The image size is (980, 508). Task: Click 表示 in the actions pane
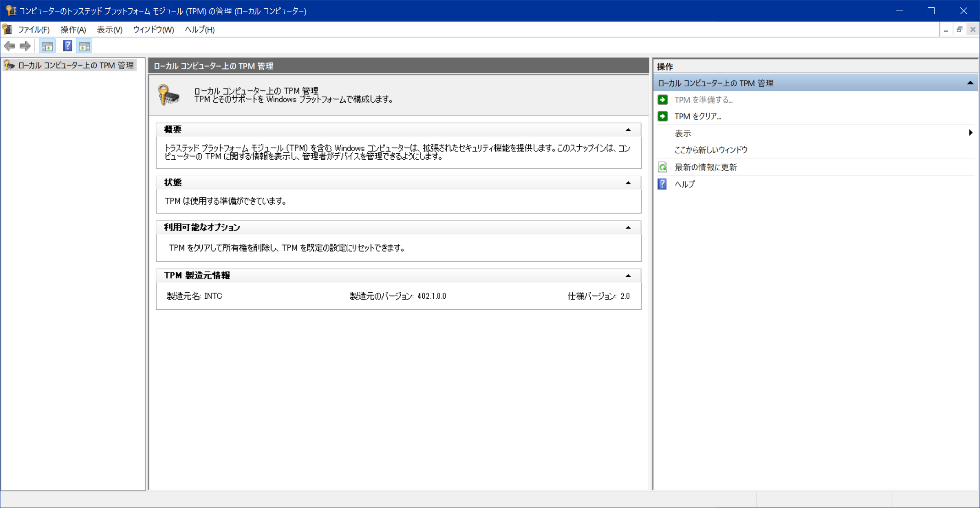683,134
